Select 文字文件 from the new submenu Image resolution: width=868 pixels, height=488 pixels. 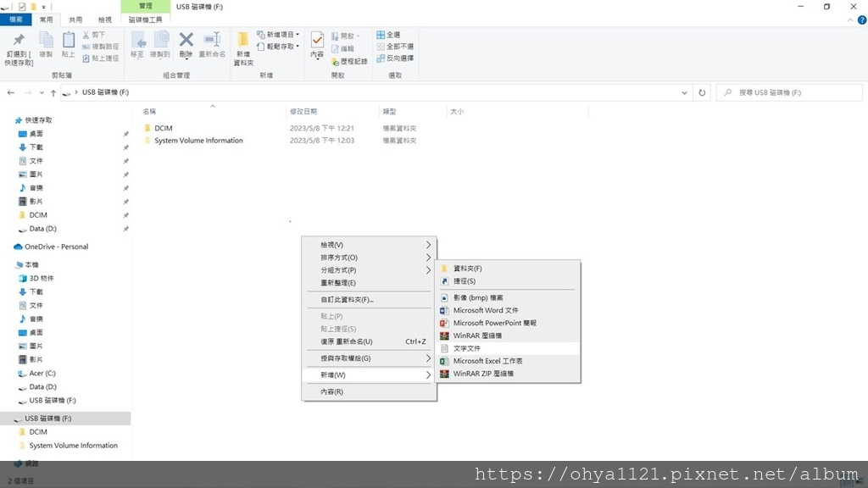point(469,348)
